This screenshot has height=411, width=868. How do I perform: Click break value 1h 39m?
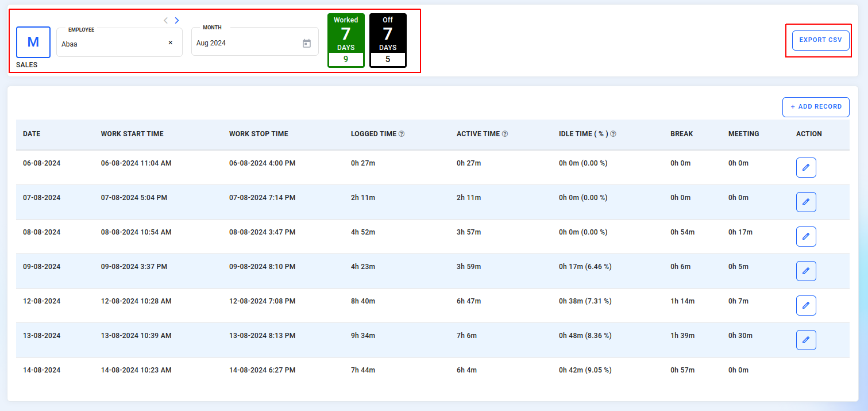coord(682,336)
